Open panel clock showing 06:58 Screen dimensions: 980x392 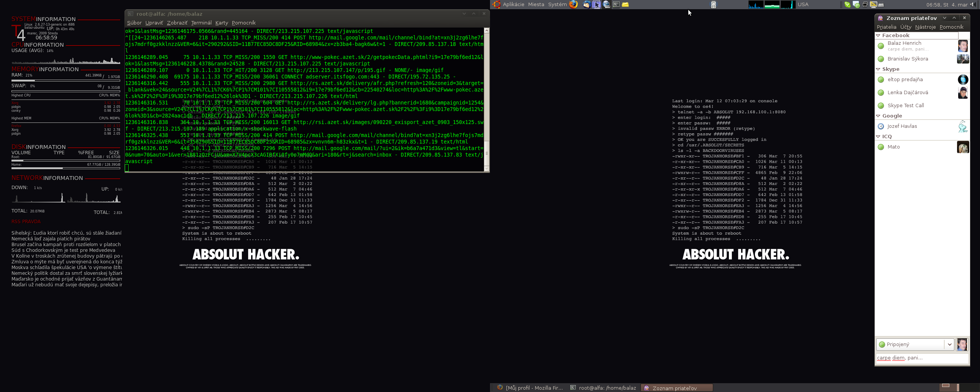point(946,5)
